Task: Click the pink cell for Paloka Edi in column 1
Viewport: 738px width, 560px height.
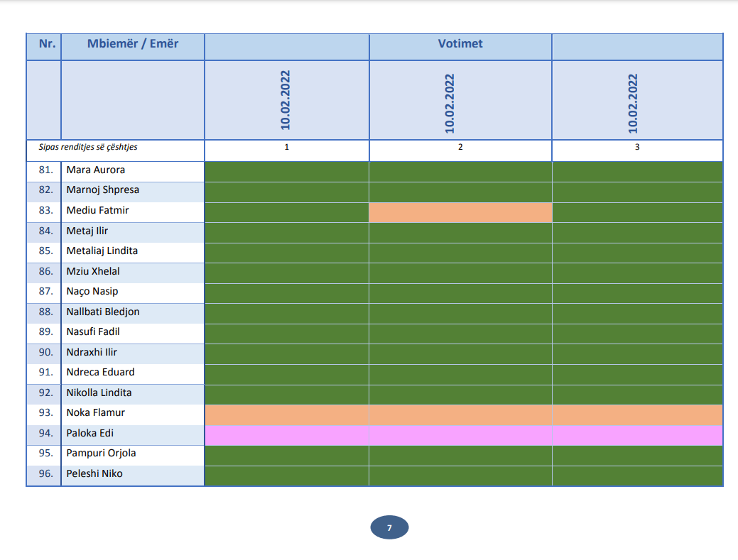Action: click(x=286, y=435)
